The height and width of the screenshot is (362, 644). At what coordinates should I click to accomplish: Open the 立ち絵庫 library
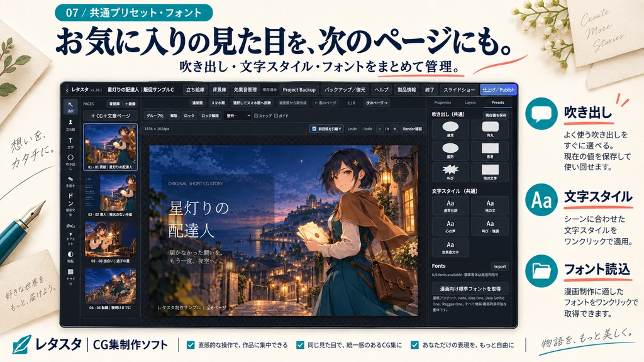click(x=195, y=90)
